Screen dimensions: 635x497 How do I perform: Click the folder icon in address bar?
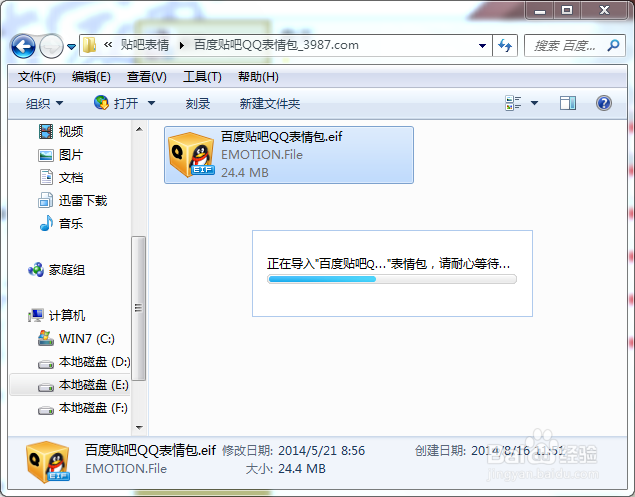[89, 45]
